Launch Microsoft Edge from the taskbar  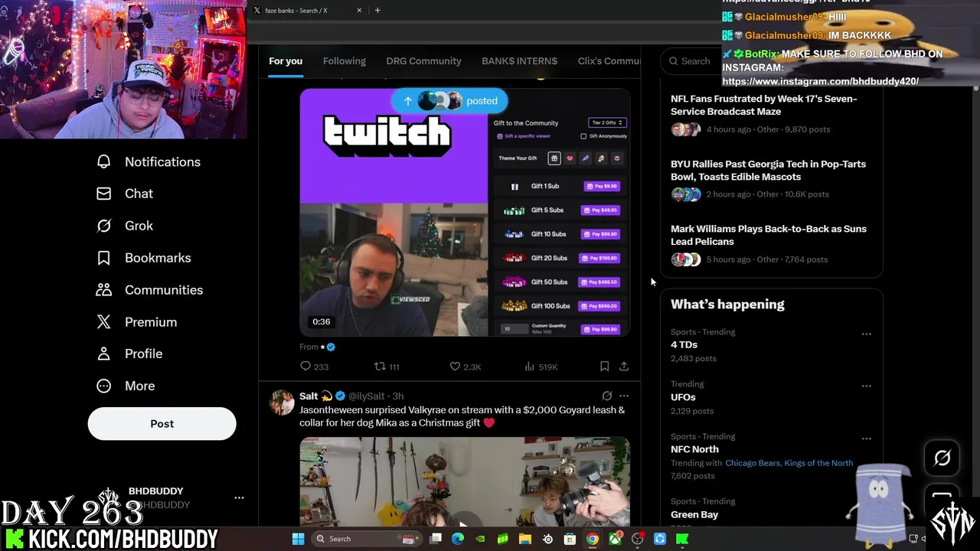[x=458, y=539]
